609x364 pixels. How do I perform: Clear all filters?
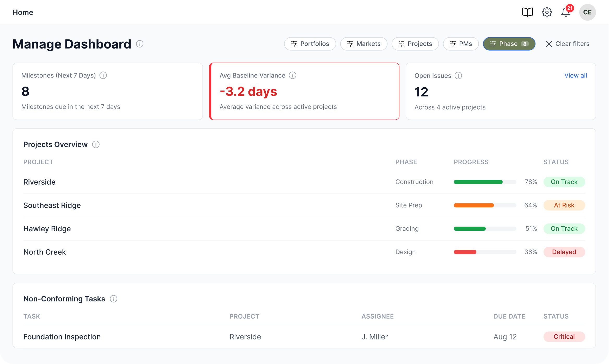568,44
